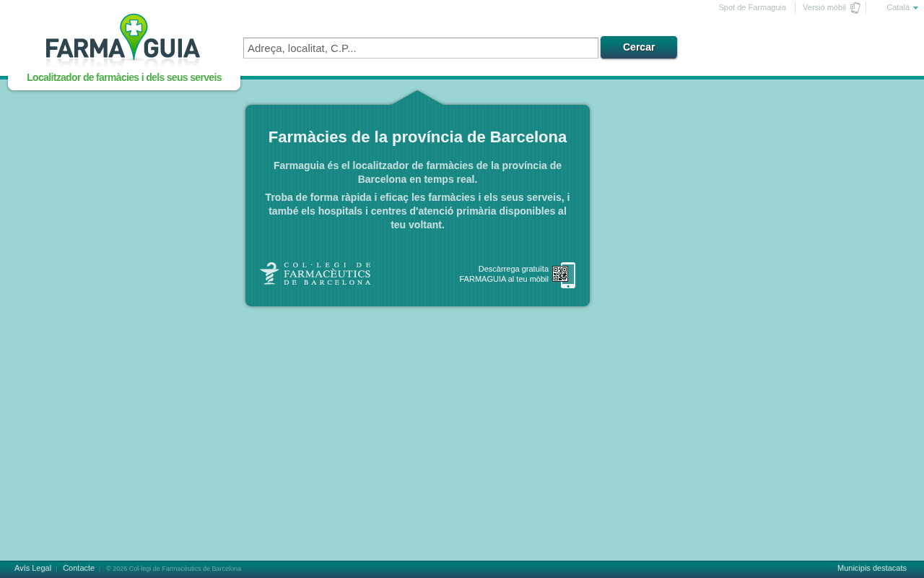
Task: Click the copyright Col·legi de Farmacèutics text
Action: point(174,569)
